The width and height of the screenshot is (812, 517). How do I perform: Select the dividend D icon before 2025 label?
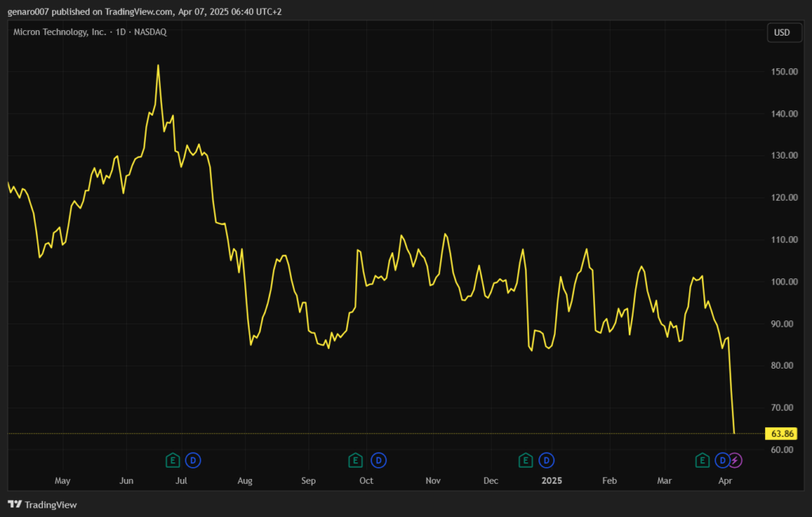pyautogui.click(x=546, y=460)
